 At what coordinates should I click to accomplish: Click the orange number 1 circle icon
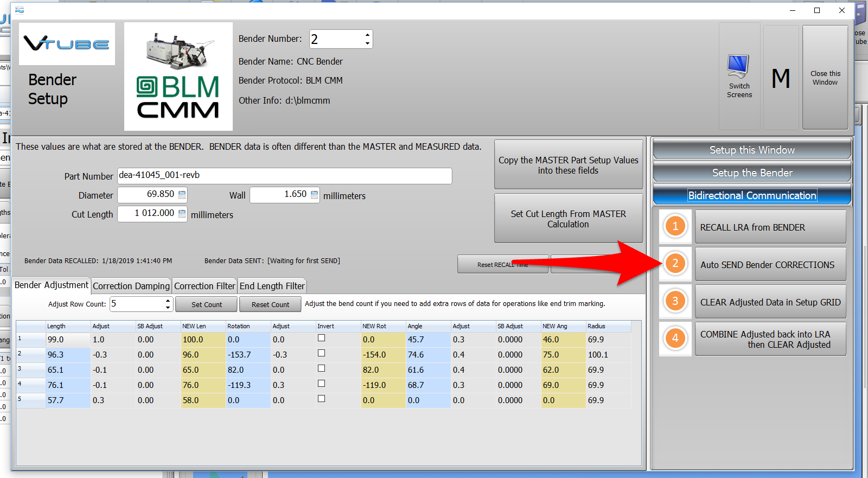pos(675,226)
